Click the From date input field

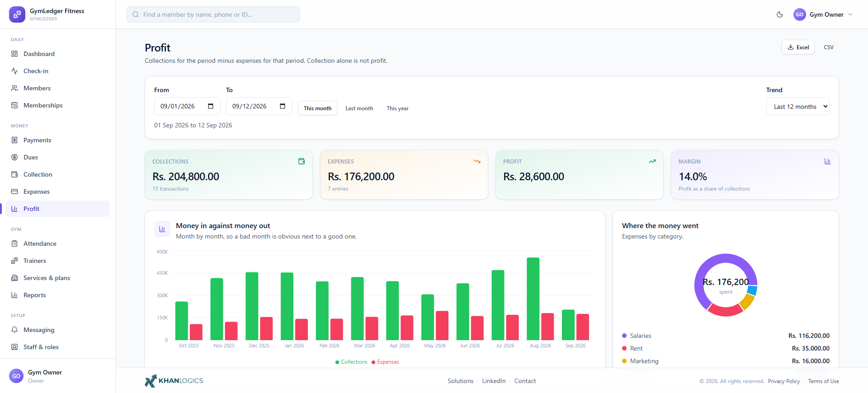click(187, 106)
